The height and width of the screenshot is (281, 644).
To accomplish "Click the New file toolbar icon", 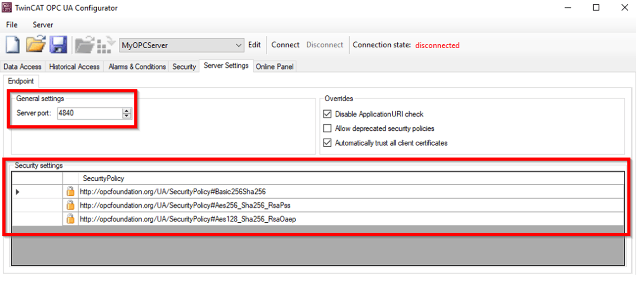I will pyautogui.click(x=12, y=45).
